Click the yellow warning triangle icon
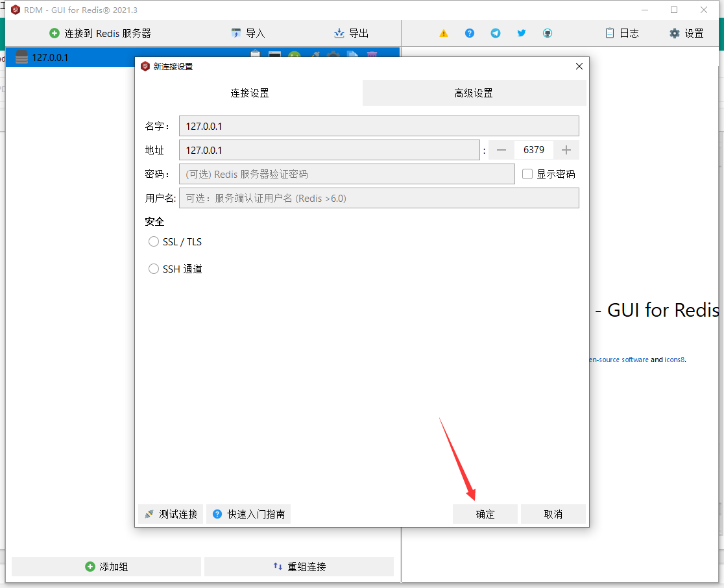Screen dimensions: 724x588 tap(444, 33)
